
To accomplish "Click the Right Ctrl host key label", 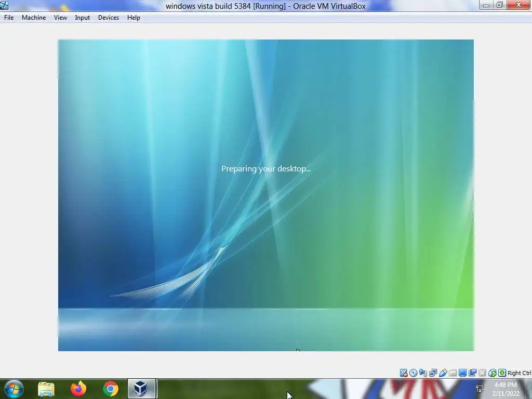I will pyautogui.click(x=520, y=373).
